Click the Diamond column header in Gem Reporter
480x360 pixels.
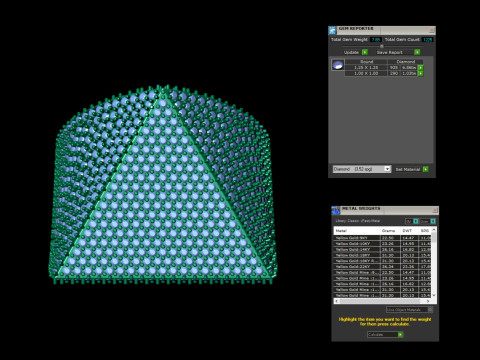click(405, 62)
